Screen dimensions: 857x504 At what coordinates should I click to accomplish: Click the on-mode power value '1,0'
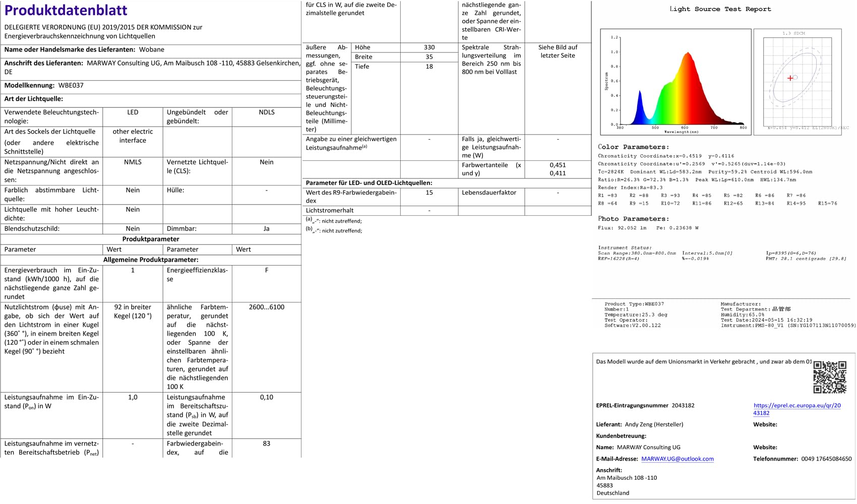click(133, 397)
